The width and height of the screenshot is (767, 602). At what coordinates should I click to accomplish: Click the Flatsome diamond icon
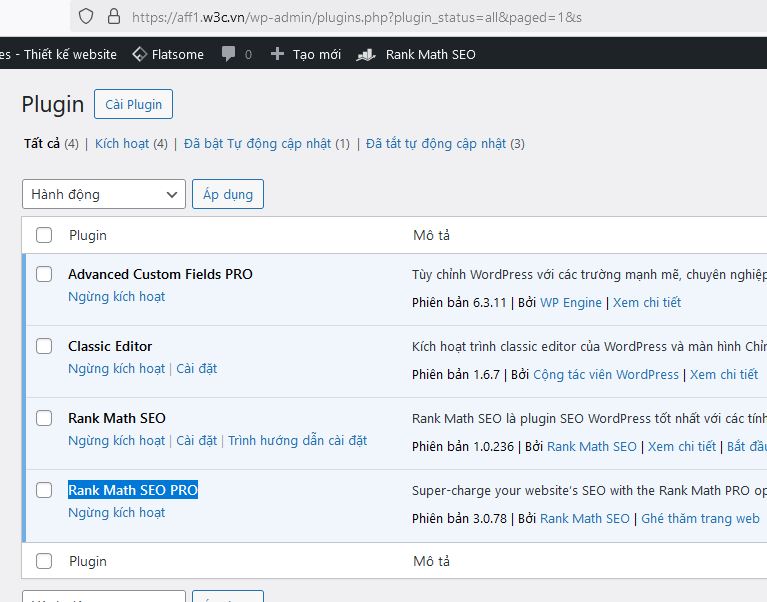tap(139, 54)
